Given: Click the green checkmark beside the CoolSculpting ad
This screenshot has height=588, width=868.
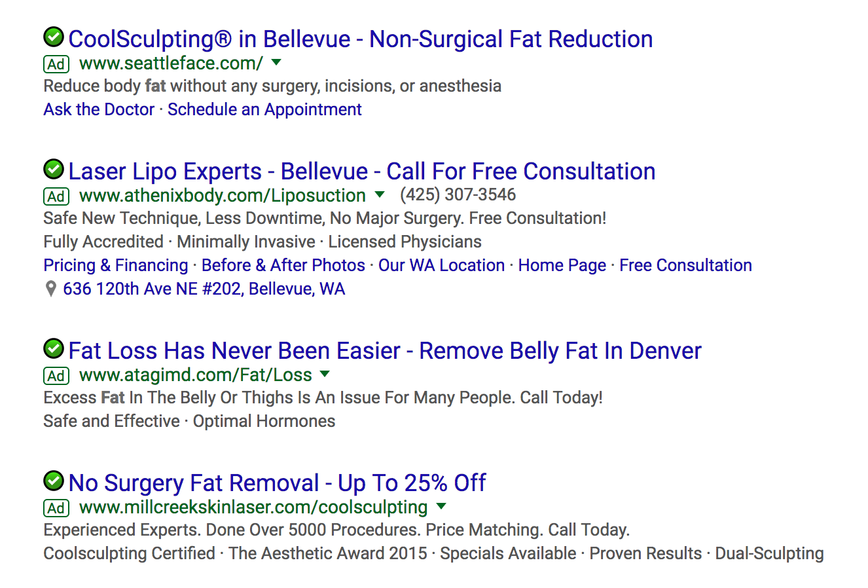Looking at the screenshot, I should click(x=53, y=38).
